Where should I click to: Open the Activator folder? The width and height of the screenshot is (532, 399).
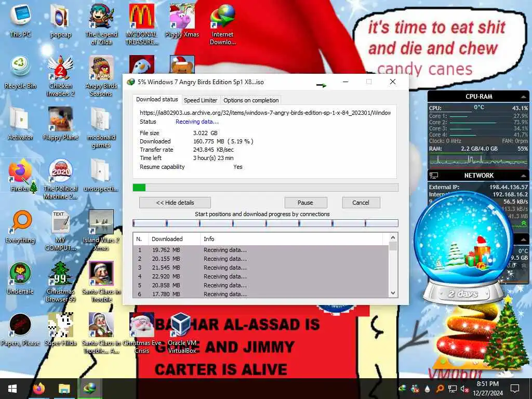20,124
